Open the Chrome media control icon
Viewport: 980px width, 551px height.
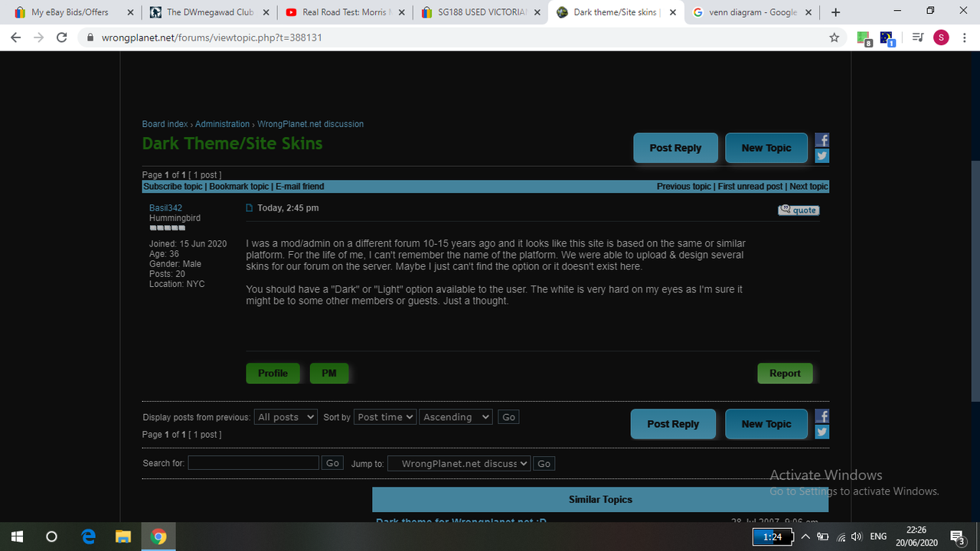(918, 37)
